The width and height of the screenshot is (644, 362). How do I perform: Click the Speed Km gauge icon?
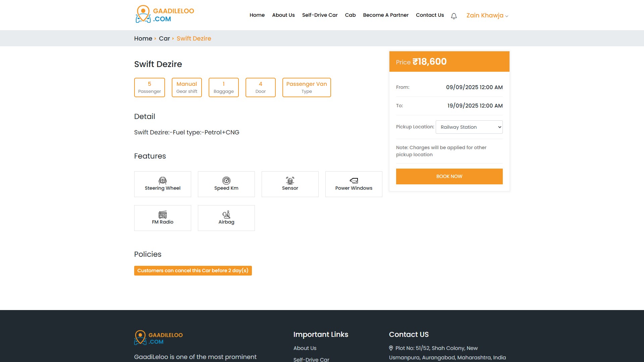point(226,180)
